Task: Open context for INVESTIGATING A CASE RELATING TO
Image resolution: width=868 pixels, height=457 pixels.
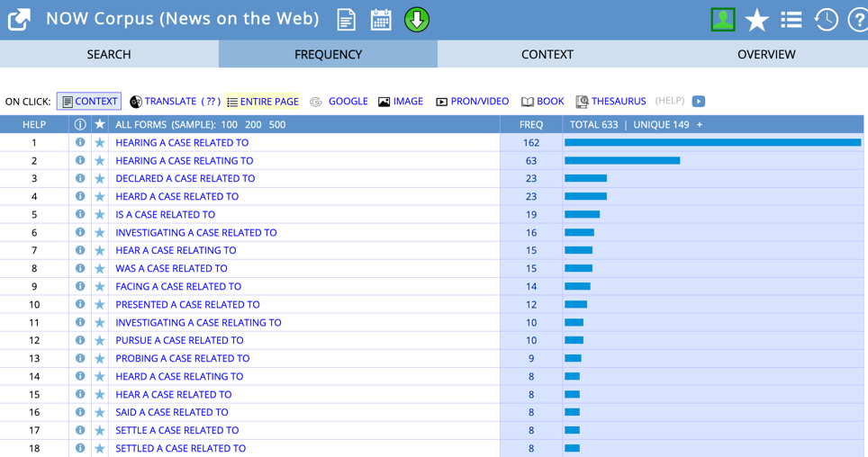Action: pyautogui.click(x=198, y=323)
